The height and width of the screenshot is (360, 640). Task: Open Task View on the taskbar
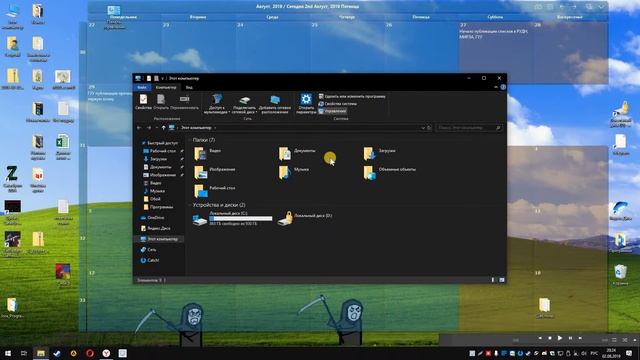pyautogui.click(x=24, y=353)
